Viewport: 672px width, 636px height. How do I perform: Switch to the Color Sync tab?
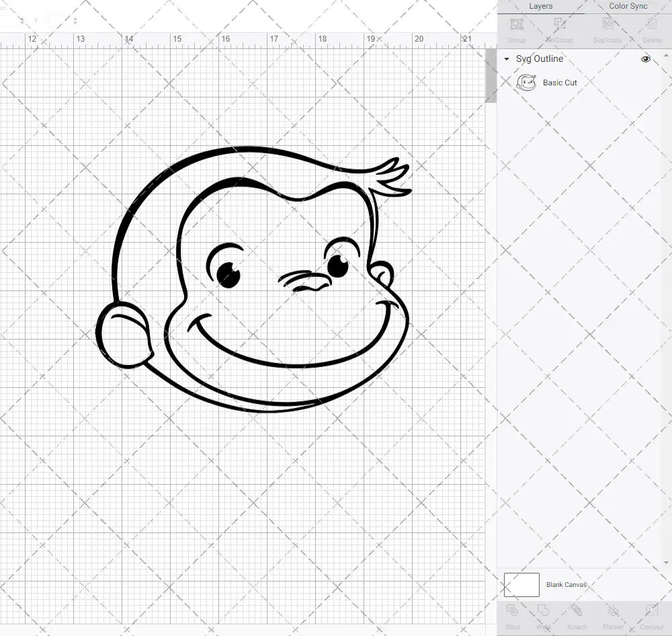tap(628, 7)
